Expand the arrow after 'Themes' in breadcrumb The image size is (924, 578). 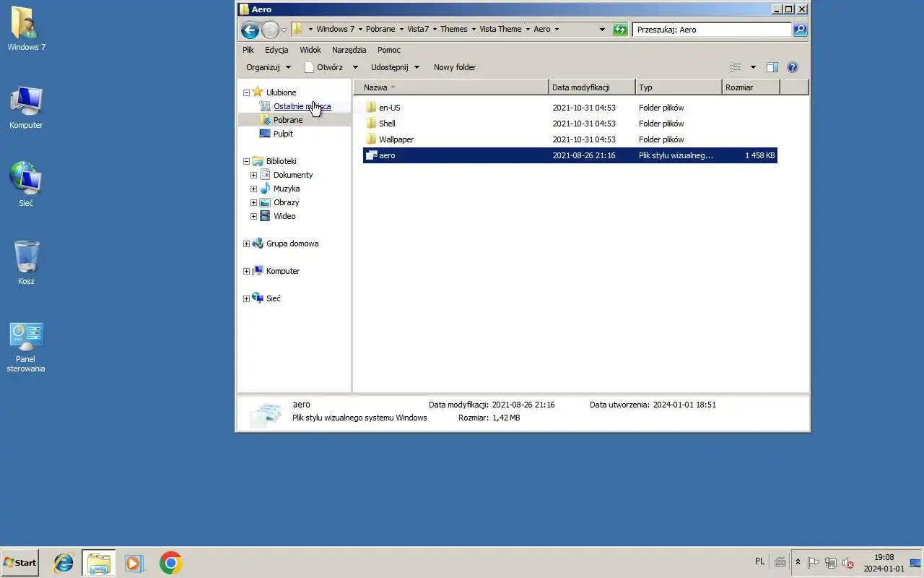tap(474, 30)
